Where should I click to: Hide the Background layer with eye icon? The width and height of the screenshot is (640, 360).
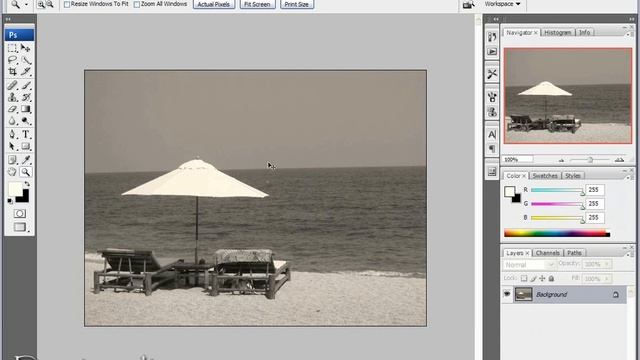[x=507, y=294]
